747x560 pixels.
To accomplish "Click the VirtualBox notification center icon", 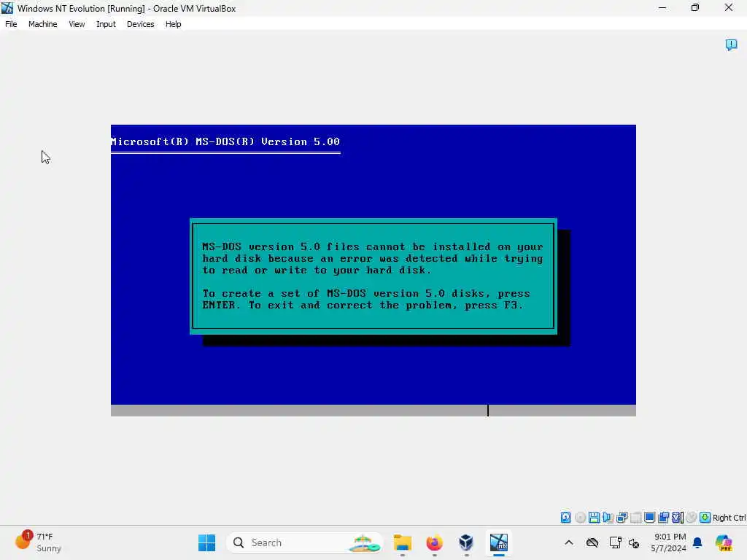I will pos(731,44).
